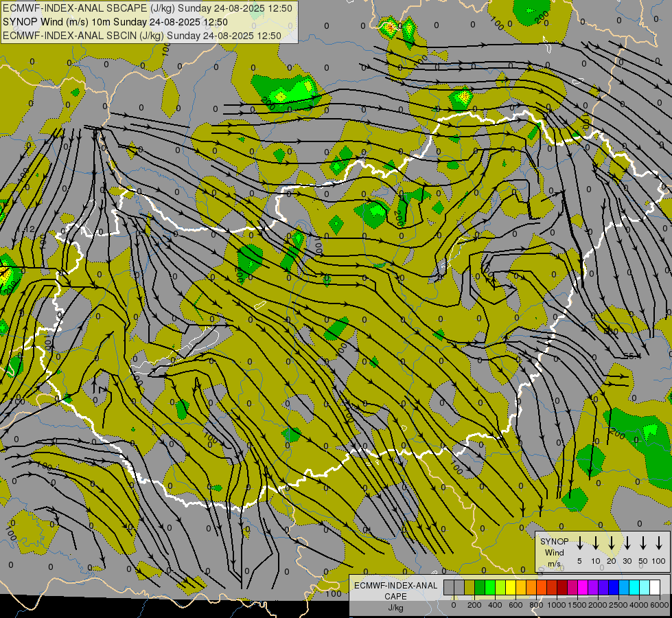Click the '100' wind speed legend number
The image size is (672, 618).
pyautogui.click(x=659, y=561)
